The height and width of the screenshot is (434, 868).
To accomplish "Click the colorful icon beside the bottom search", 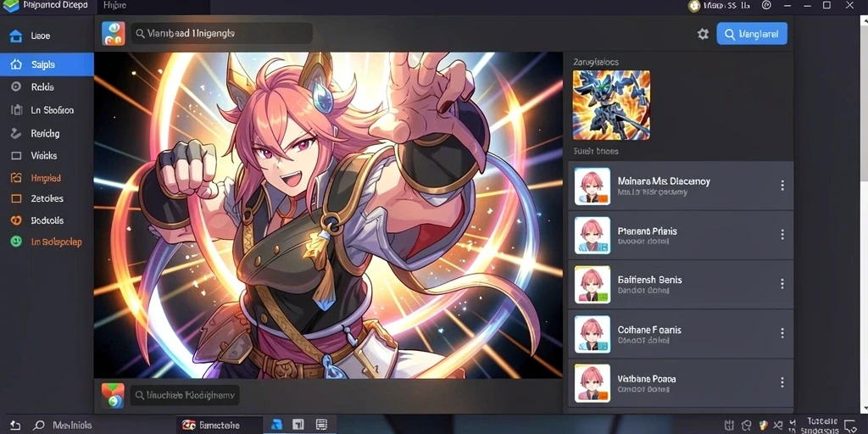I will pyautogui.click(x=113, y=395).
